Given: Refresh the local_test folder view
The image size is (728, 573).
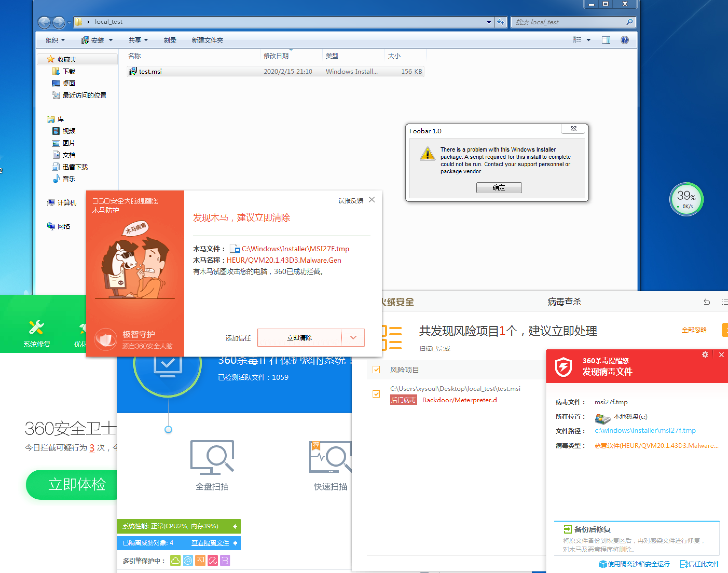Looking at the screenshot, I should 501,22.
